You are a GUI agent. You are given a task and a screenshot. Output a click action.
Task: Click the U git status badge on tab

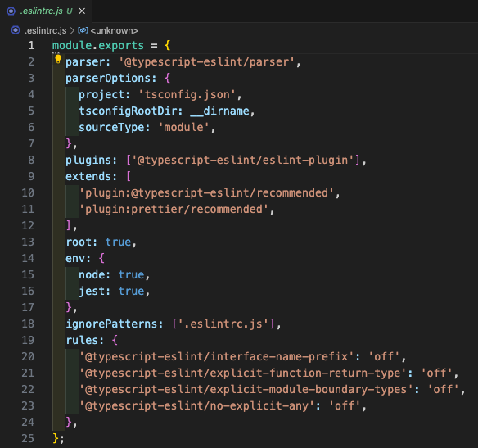(70, 11)
